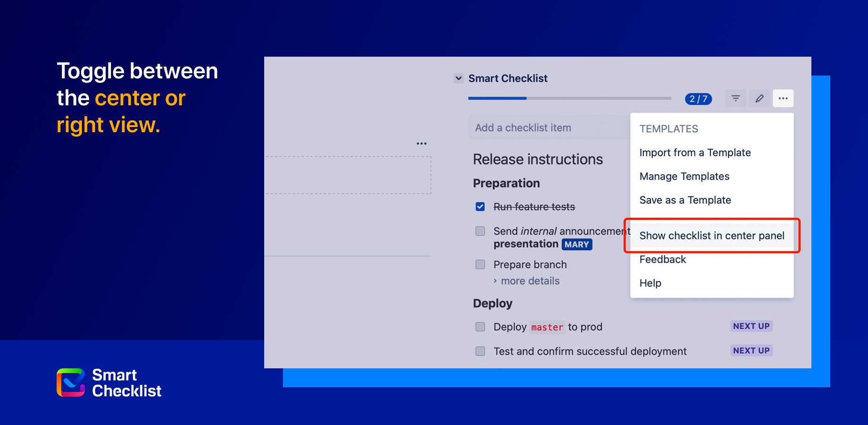Click the master code label
The width and height of the screenshot is (868, 425).
click(547, 327)
